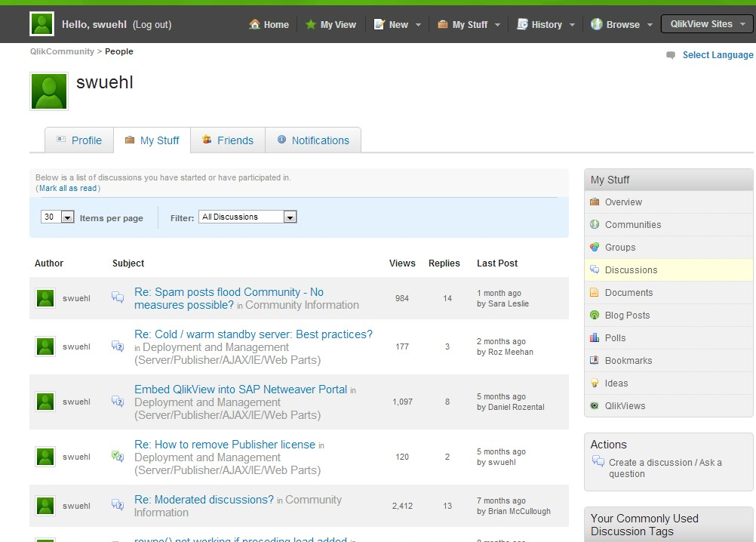Open Re: How to remove Publisher license

[x=225, y=444]
